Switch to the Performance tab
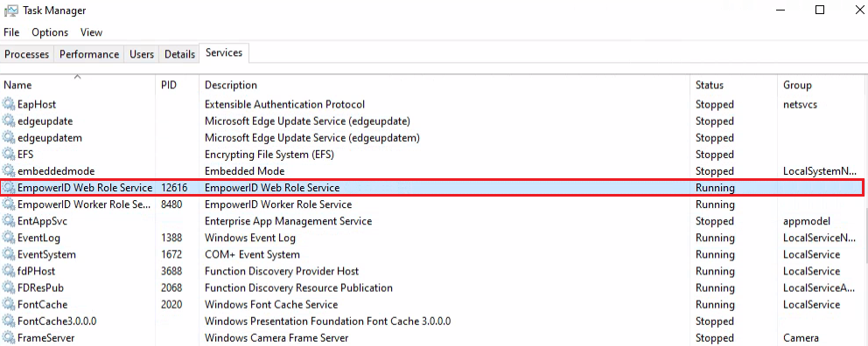Image resolution: width=868 pixels, height=346 pixels. tap(89, 54)
